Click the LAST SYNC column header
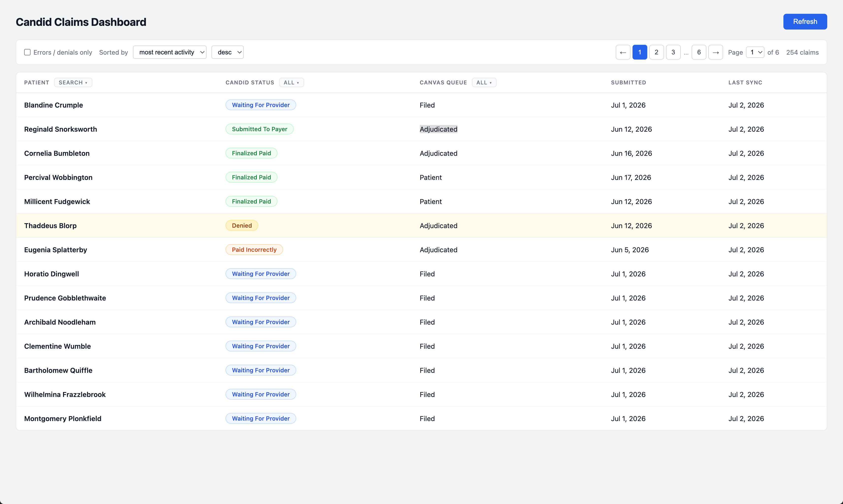This screenshot has height=504, width=843. coord(745,82)
